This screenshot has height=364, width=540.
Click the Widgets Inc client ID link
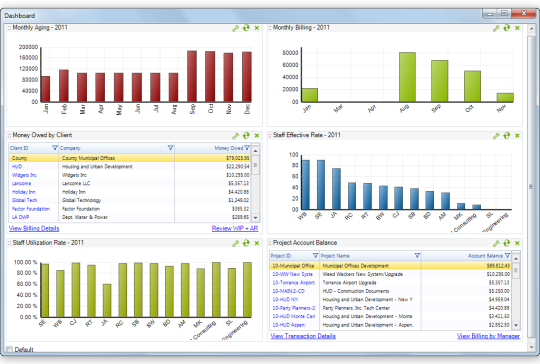coord(24,175)
